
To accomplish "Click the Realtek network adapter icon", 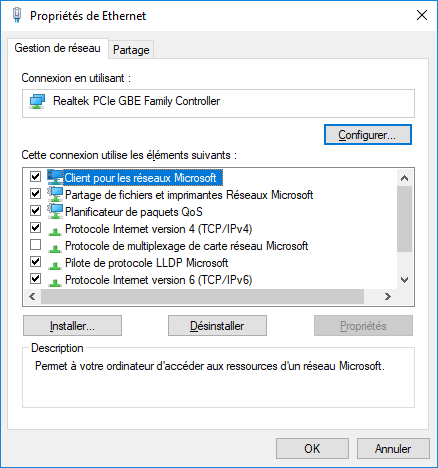I will [x=37, y=101].
